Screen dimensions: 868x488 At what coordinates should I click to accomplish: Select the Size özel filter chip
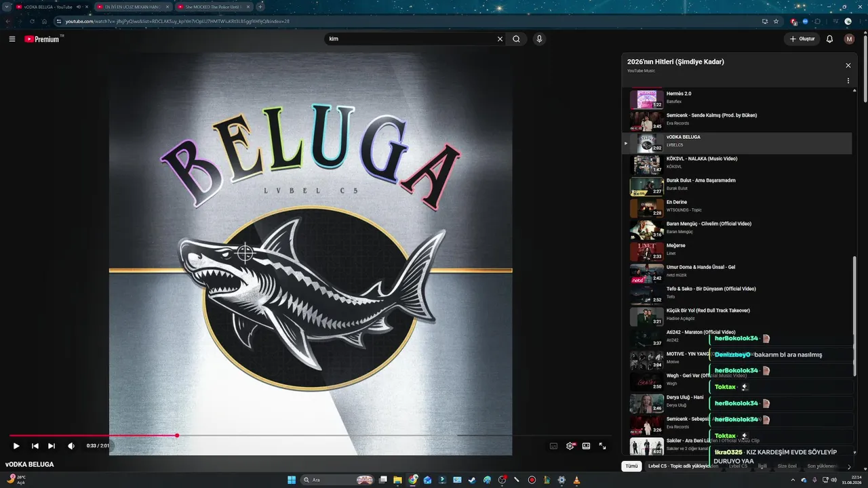coord(787,466)
